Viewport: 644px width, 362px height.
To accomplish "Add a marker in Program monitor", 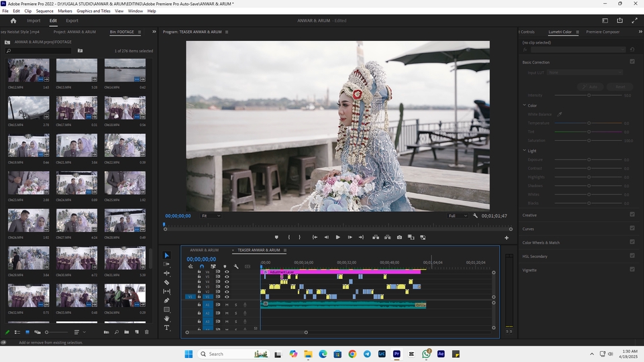I will tap(276, 237).
